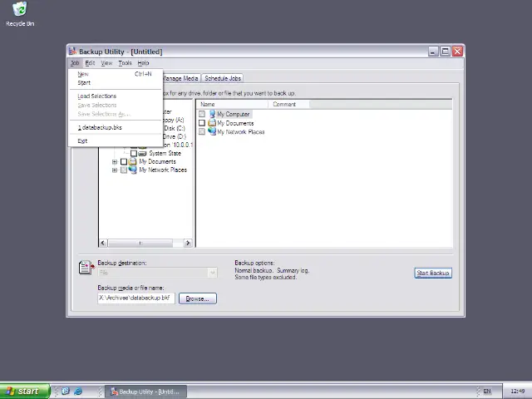The width and height of the screenshot is (532, 399).
Task: Click the backup media file name field
Action: 135,298
